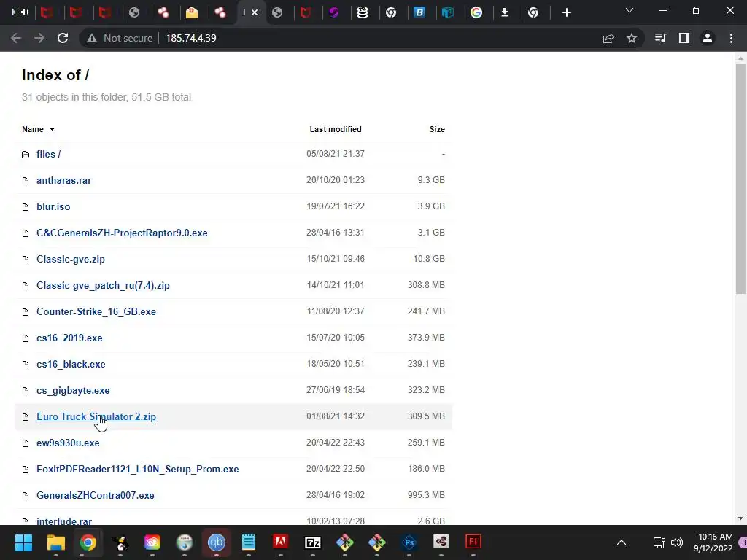Screen dimensions: 747x560
Task: Click Classic-gve.zip file link
Action: tap(71, 259)
